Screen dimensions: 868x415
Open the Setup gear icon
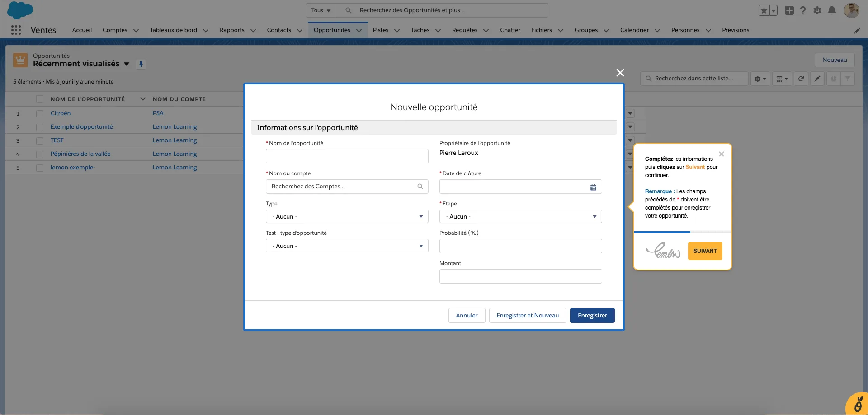click(817, 10)
